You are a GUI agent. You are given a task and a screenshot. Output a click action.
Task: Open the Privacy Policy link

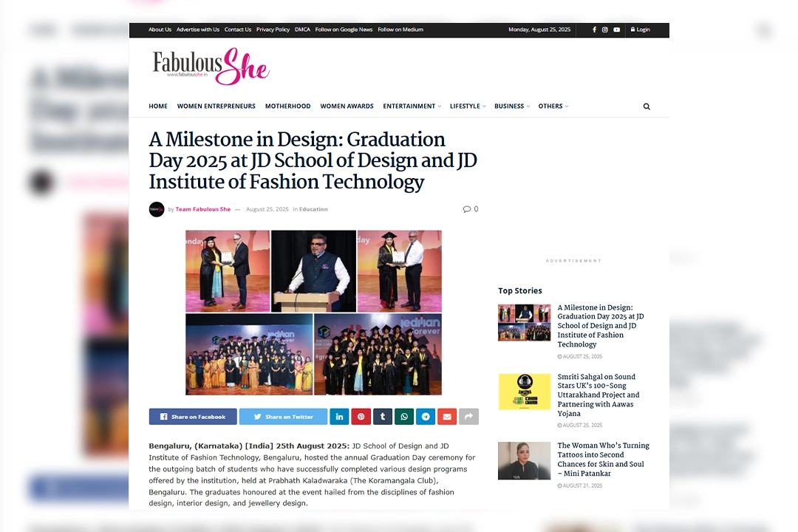273,30
